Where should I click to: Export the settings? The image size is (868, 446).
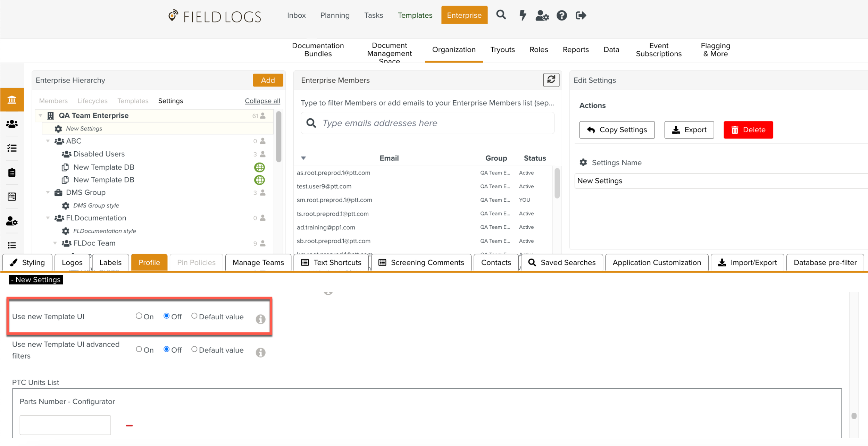click(x=689, y=130)
